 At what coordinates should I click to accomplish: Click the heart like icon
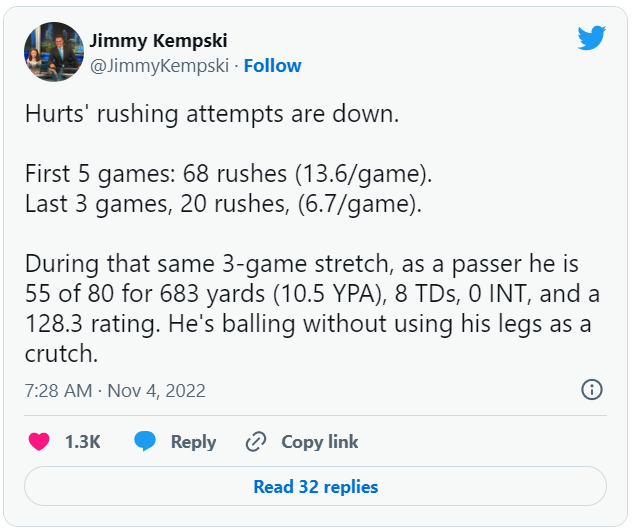[39, 441]
